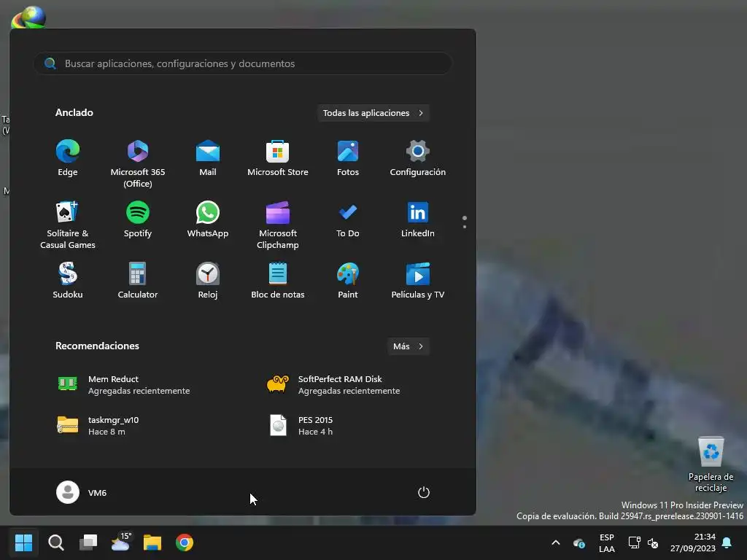The height and width of the screenshot is (560, 747).
Task: Open the To Do app
Action: (348, 219)
